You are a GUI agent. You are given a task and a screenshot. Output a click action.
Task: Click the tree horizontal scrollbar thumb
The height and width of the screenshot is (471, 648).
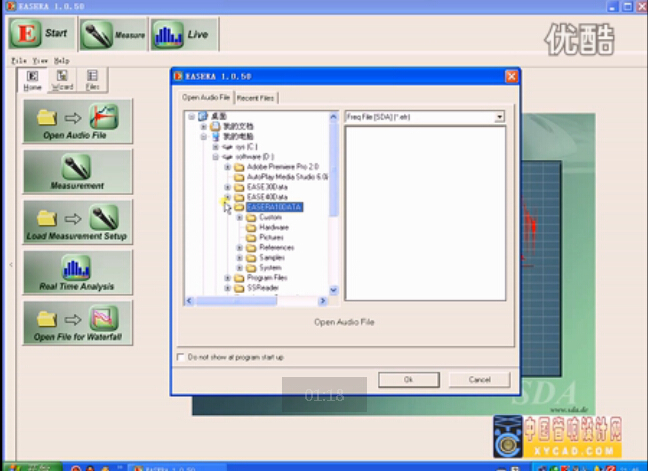click(x=236, y=301)
